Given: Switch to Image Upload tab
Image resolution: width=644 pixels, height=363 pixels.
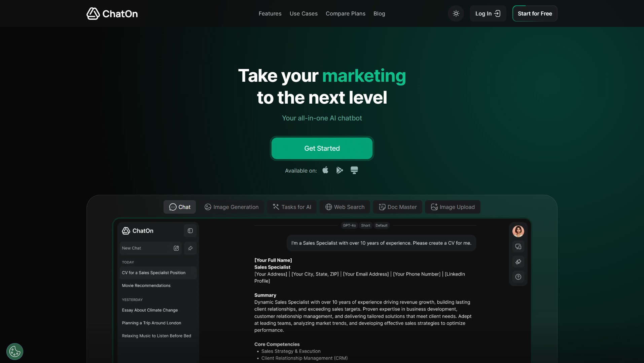Looking at the screenshot, I should click(453, 207).
